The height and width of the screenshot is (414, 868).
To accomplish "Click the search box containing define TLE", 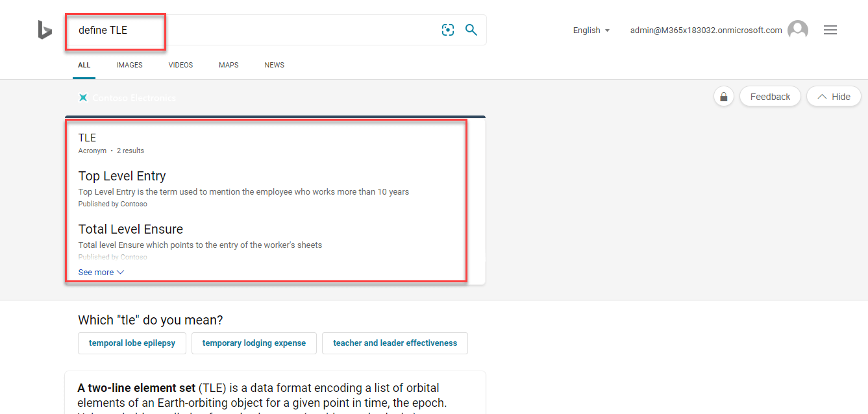I will pyautogui.click(x=260, y=30).
